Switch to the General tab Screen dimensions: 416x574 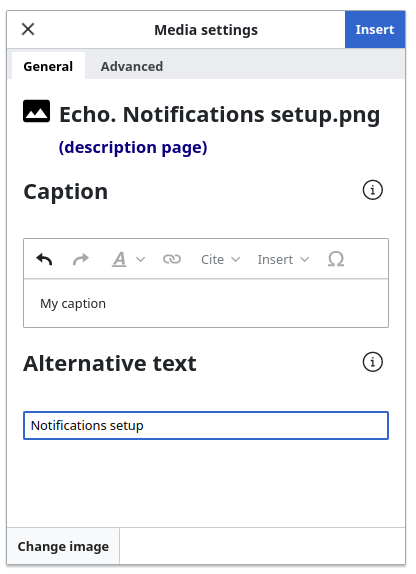coord(48,66)
